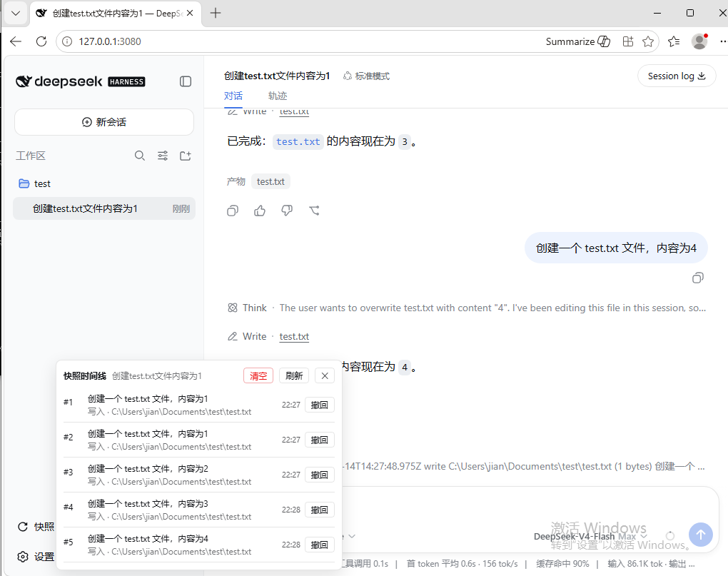Revert snapshot #5 with 撤回

coord(320,545)
